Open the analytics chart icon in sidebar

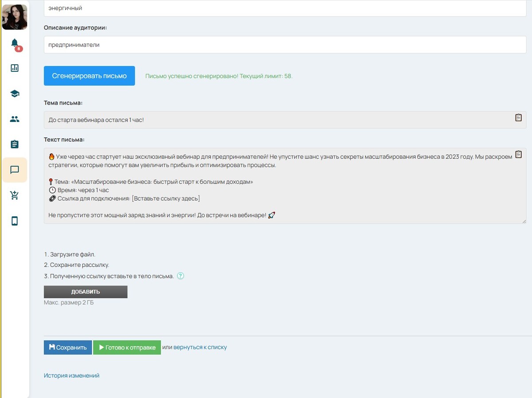tap(15, 68)
